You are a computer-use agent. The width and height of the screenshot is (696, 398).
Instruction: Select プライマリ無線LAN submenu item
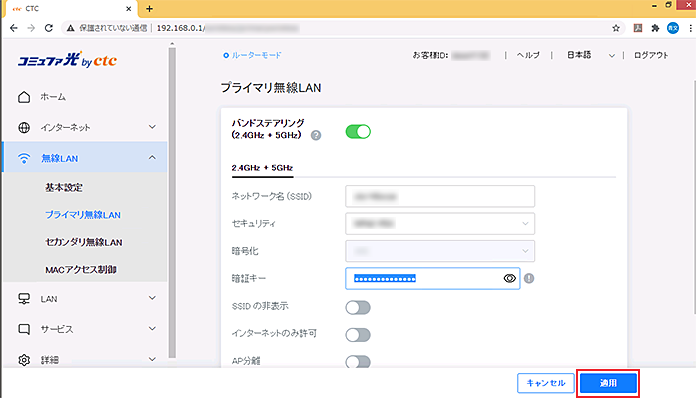coord(83,215)
